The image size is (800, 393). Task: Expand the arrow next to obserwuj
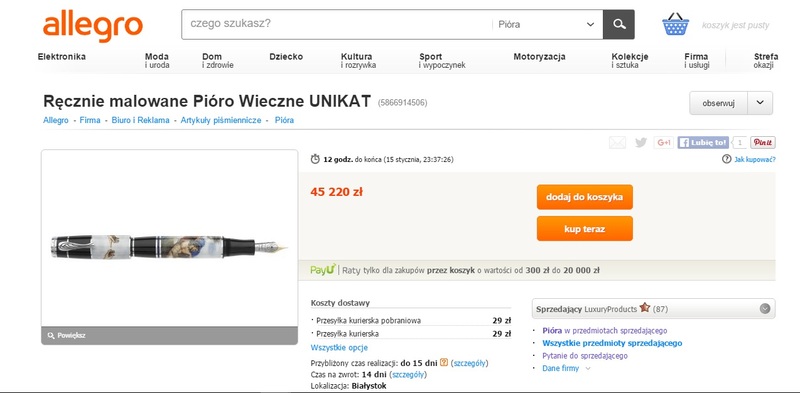pyautogui.click(x=760, y=103)
